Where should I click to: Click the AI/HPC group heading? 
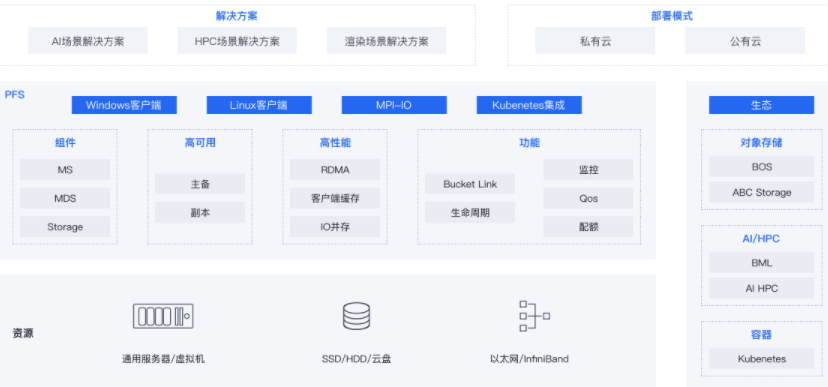(761, 239)
